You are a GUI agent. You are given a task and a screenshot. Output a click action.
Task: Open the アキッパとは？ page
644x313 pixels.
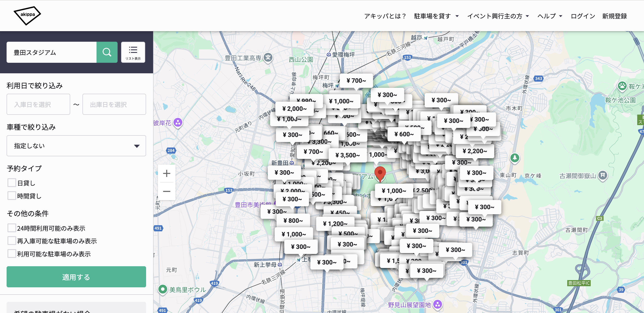(x=385, y=16)
